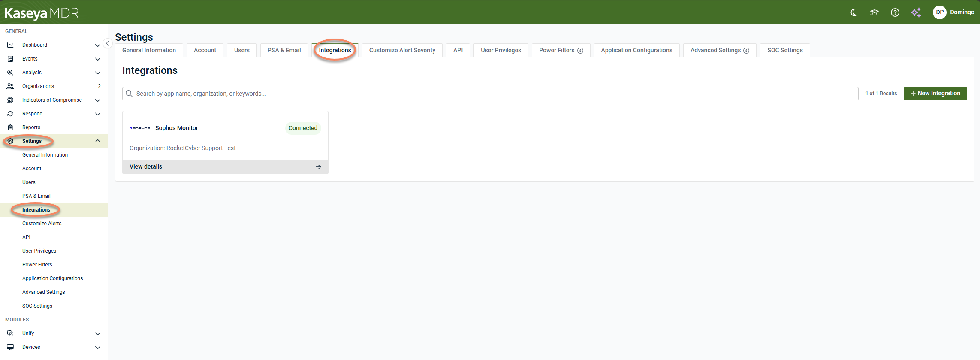
Task: Open Customize Alerts in the sidebar
Action: pyautogui.click(x=42, y=224)
